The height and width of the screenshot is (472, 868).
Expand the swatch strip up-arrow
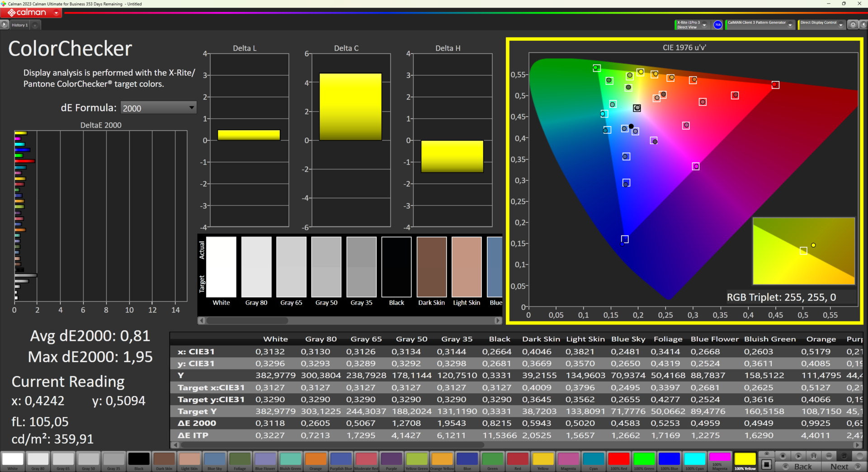click(766, 454)
